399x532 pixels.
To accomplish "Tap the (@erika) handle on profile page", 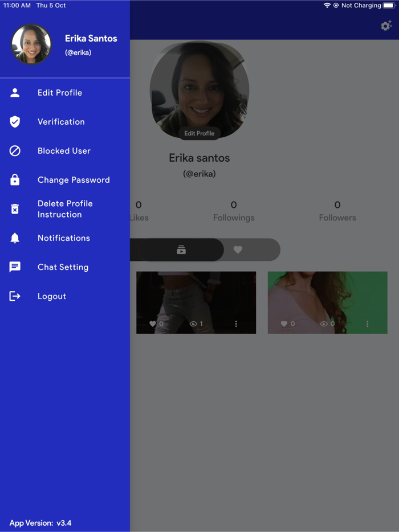I will pos(199,174).
